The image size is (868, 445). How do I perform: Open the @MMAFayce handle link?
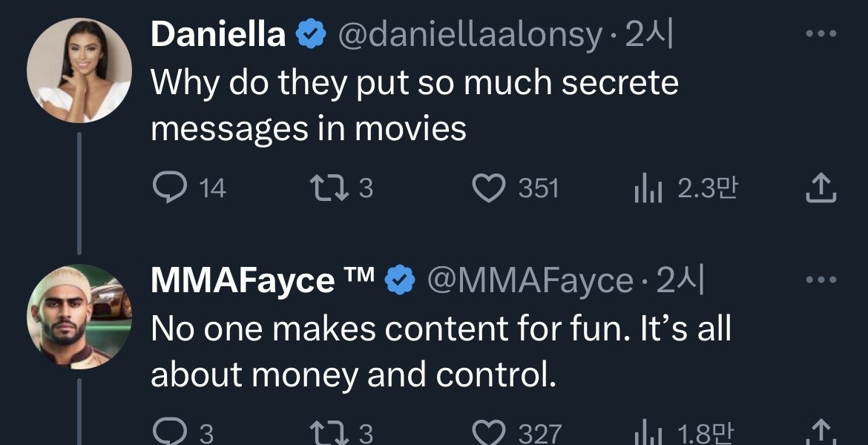tap(528, 281)
